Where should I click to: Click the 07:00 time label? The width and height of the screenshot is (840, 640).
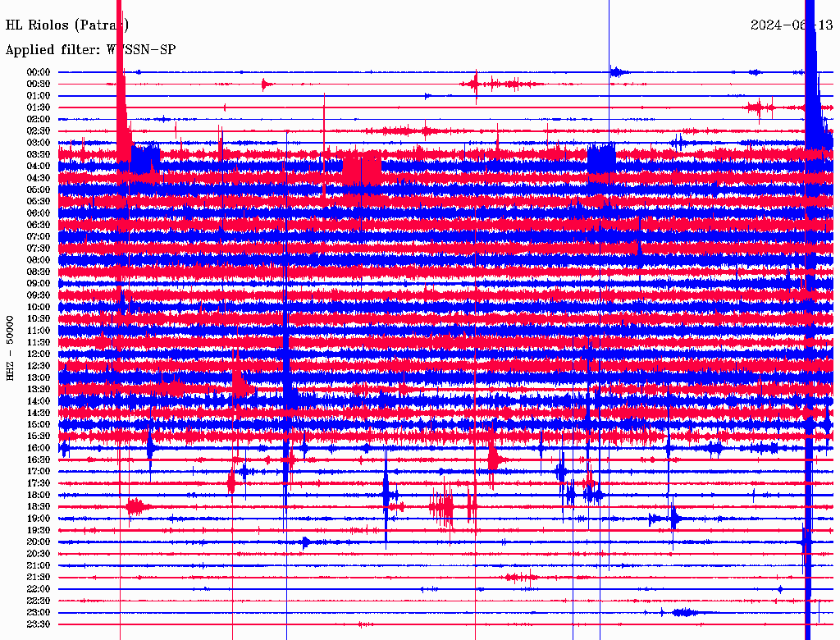pyautogui.click(x=39, y=236)
